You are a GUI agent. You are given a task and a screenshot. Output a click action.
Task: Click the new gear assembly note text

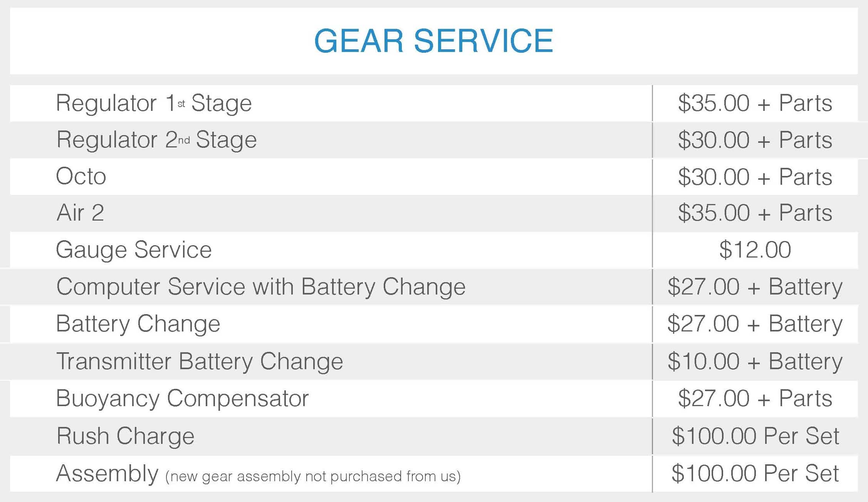313,477
